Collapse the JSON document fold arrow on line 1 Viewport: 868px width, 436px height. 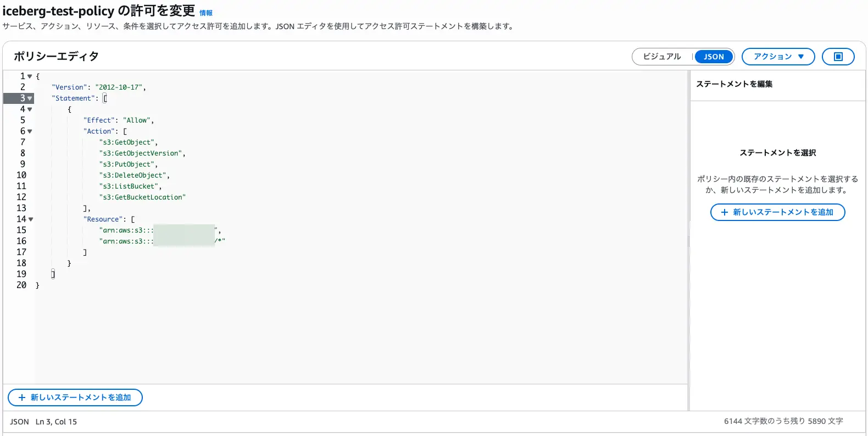(30, 76)
